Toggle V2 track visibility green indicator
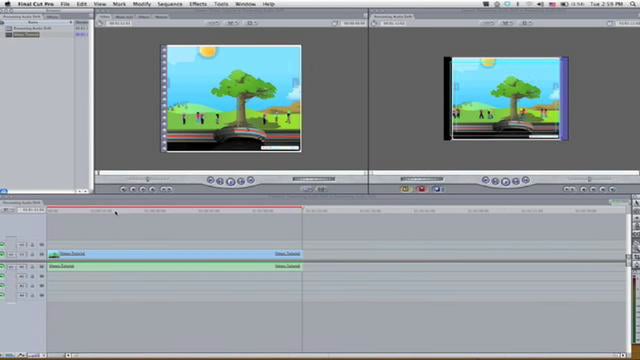The height and width of the screenshot is (360, 640). point(2,244)
